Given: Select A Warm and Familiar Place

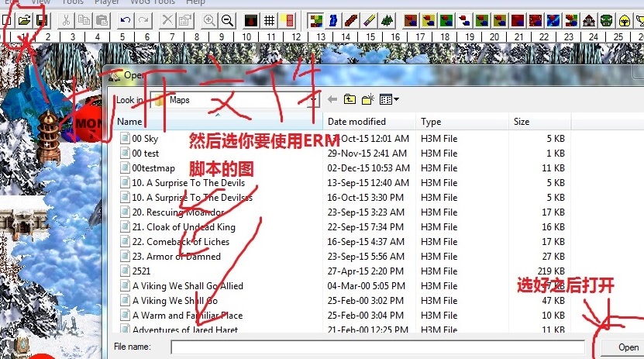Looking at the screenshot, I should coord(188,316).
